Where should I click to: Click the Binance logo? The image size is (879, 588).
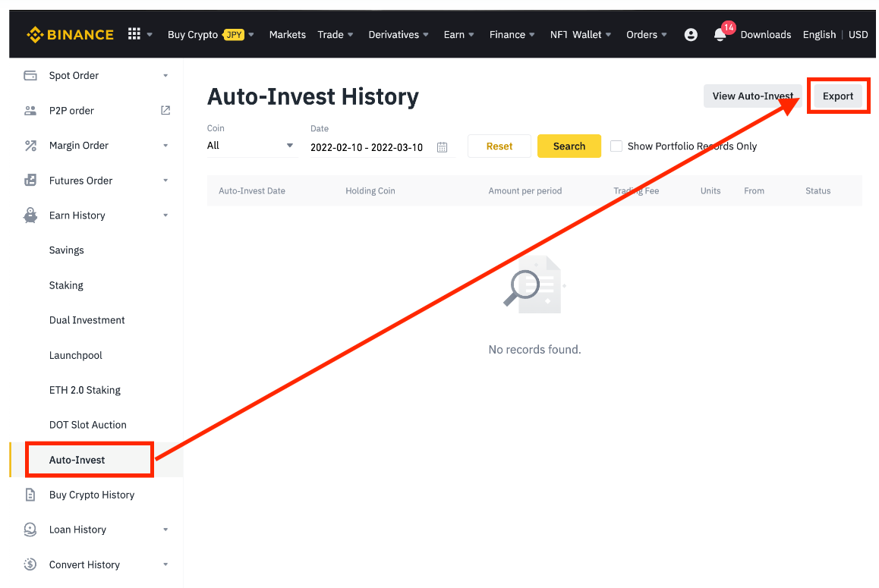(x=70, y=35)
